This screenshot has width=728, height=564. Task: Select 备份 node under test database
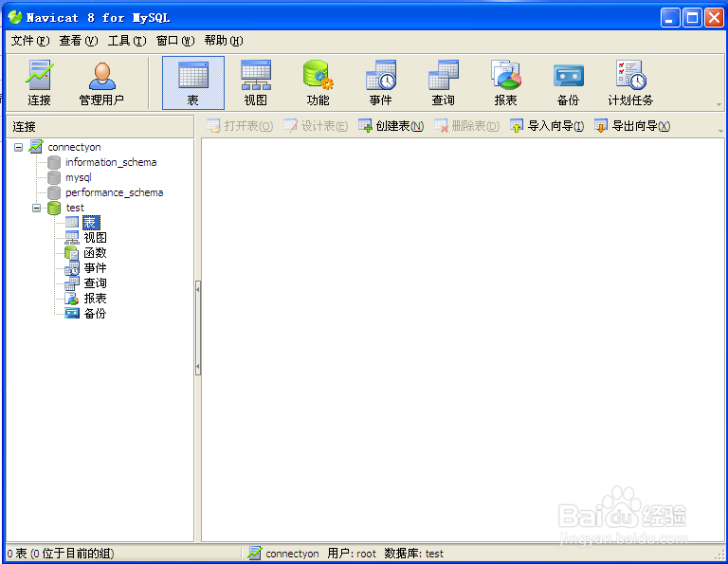coord(95,314)
